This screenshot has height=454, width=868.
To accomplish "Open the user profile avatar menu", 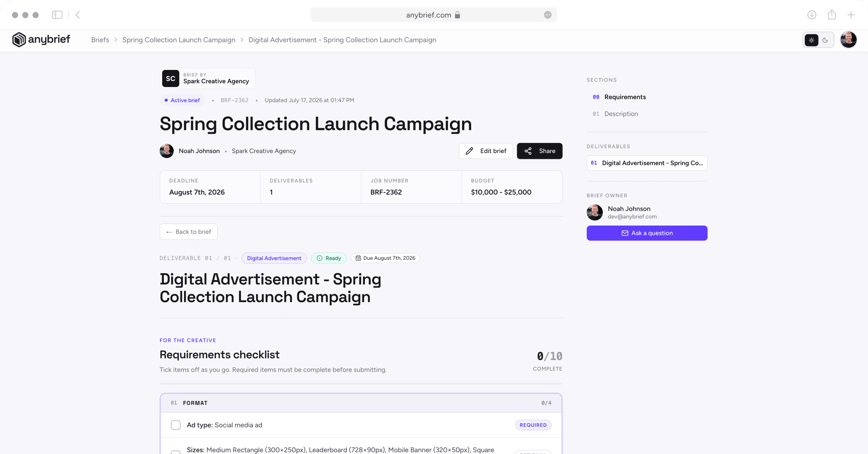I will 848,40.
